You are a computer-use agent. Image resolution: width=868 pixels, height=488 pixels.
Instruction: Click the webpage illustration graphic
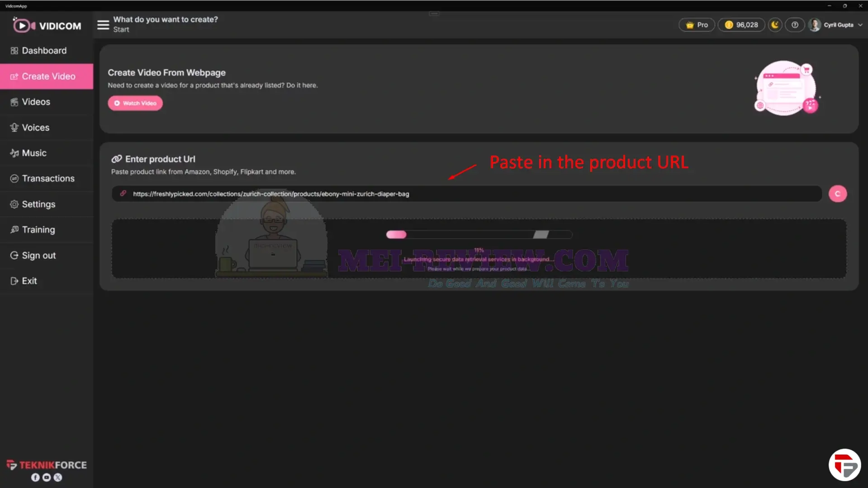[787, 88]
